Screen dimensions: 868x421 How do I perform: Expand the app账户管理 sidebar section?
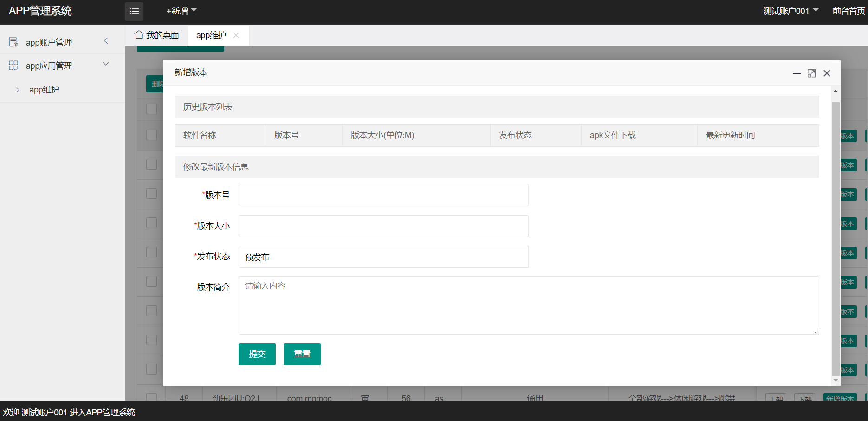[x=106, y=41]
